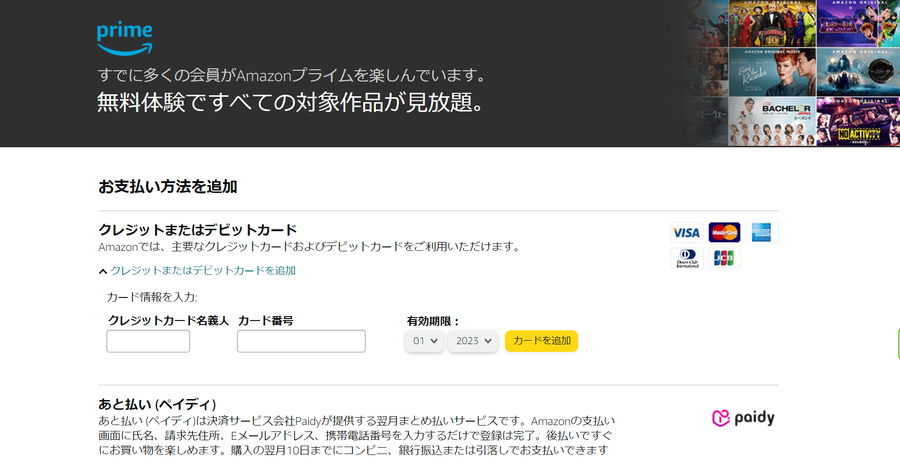Click the お支払い方法を追加 heading

coord(168,187)
